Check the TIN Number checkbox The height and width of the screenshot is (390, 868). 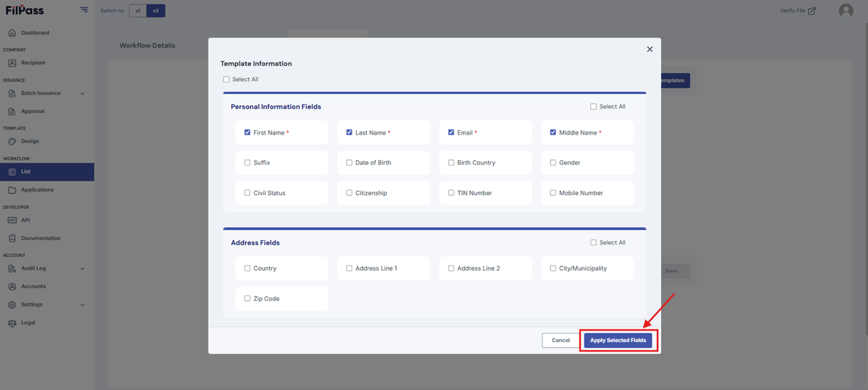451,193
